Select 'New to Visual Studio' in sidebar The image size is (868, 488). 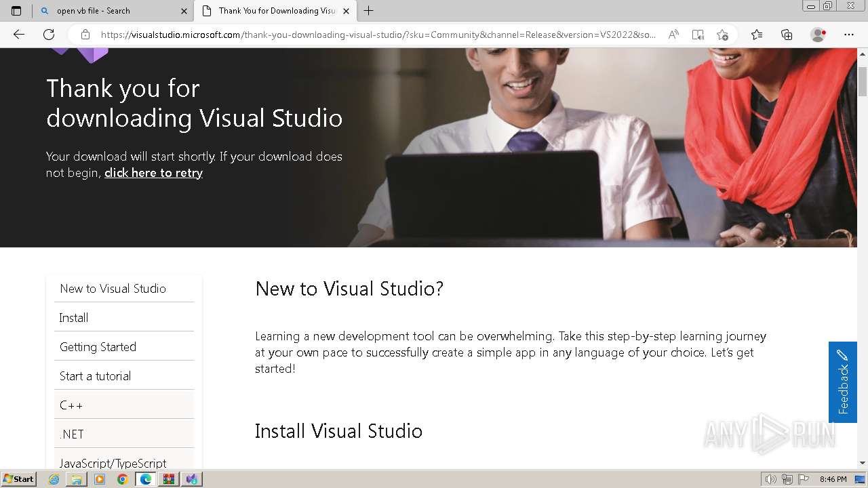tap(124, 289)
